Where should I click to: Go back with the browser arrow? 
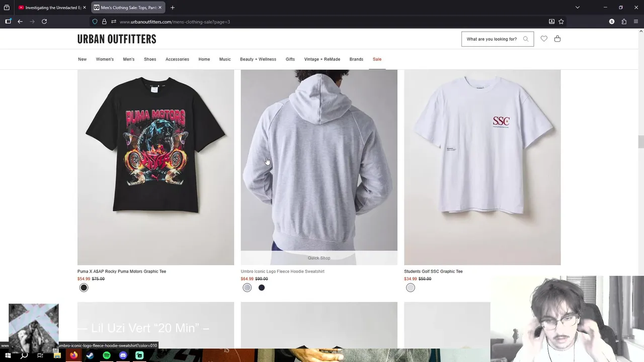point(20,22)
